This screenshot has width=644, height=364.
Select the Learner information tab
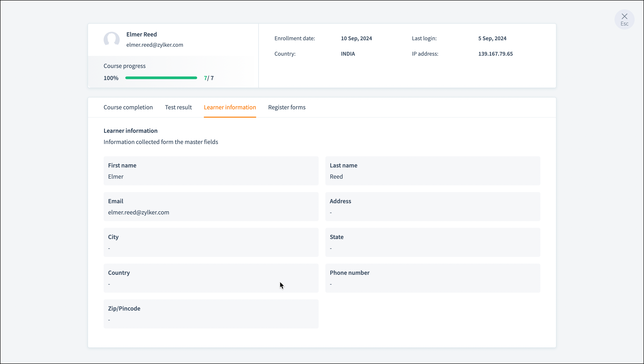[230, 107]
